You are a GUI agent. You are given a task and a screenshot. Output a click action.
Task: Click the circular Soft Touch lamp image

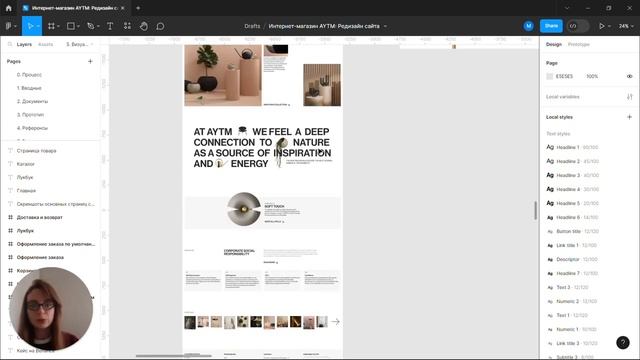tap(244, 209)
